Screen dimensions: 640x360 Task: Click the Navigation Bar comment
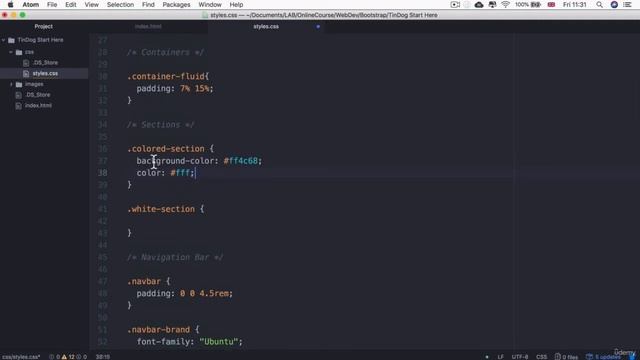click(x=175, y=257)
